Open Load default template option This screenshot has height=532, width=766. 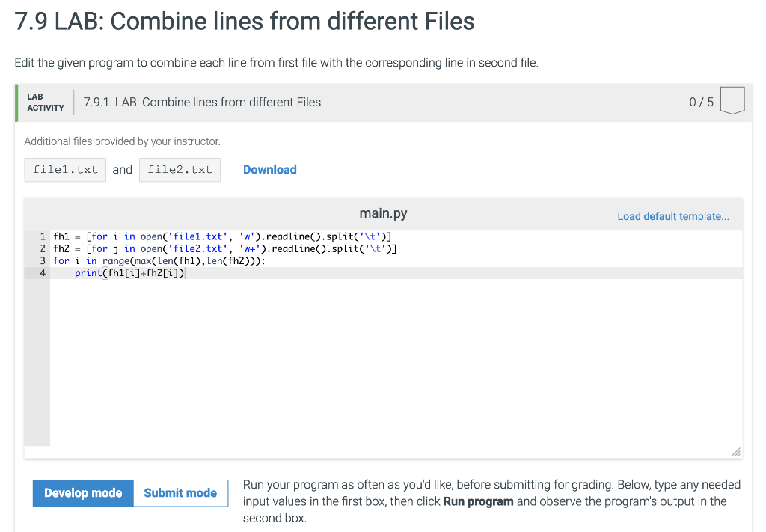click(672, 216)
